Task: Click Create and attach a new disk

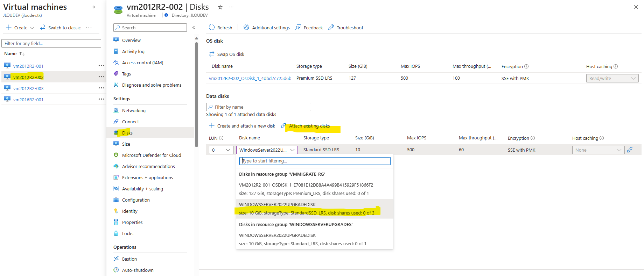Action: coord(242,126)
